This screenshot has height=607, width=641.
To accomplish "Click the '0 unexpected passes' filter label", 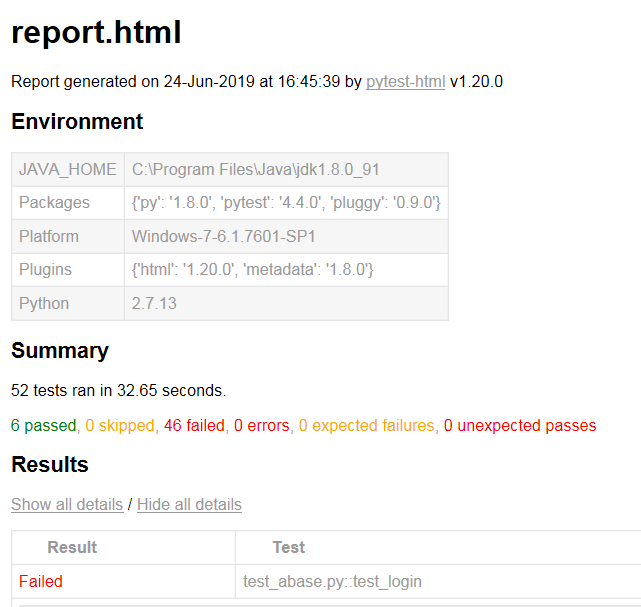I will pos(520,426).
